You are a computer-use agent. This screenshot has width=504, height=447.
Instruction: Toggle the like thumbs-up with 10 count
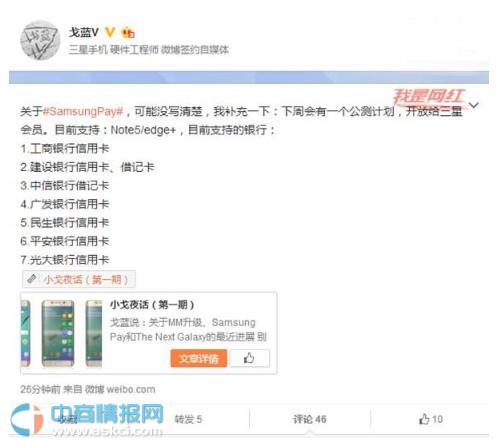tap(431, 419)
